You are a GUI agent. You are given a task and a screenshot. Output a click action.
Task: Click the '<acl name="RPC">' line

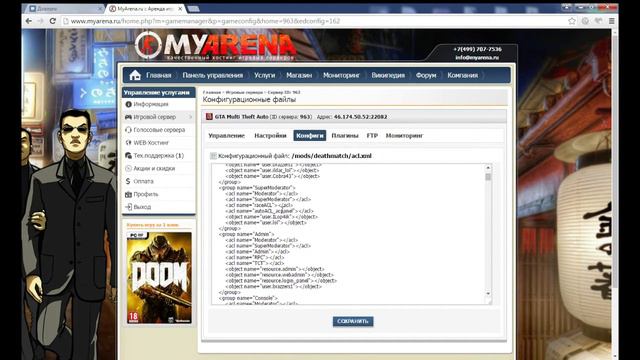pyautogui.click(x=255, y=257)
